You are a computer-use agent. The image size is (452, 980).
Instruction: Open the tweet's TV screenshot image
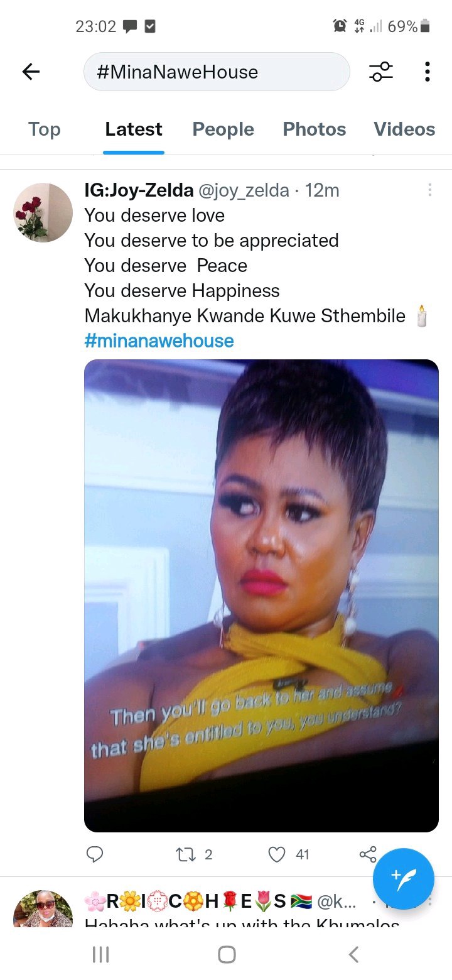tap(261, 596)
